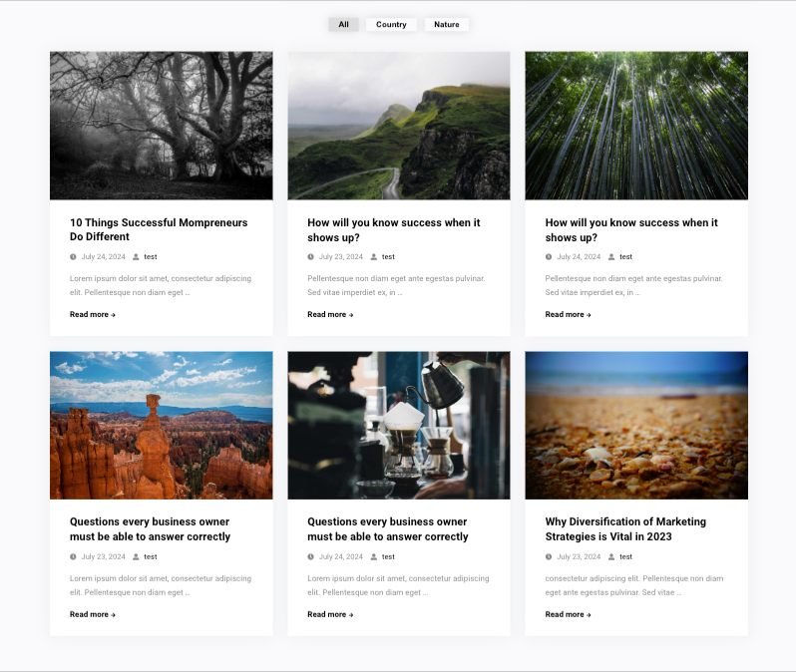Open 'Why Diversification of Marketing Strategies' title
Viewport: 796px width, 672px height.
625,528
